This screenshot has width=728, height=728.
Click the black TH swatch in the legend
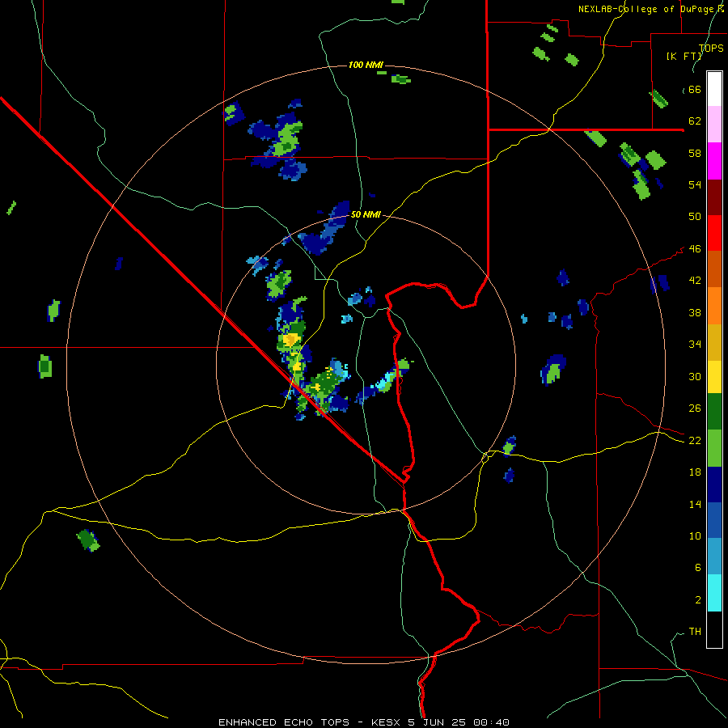pos(714,629)
